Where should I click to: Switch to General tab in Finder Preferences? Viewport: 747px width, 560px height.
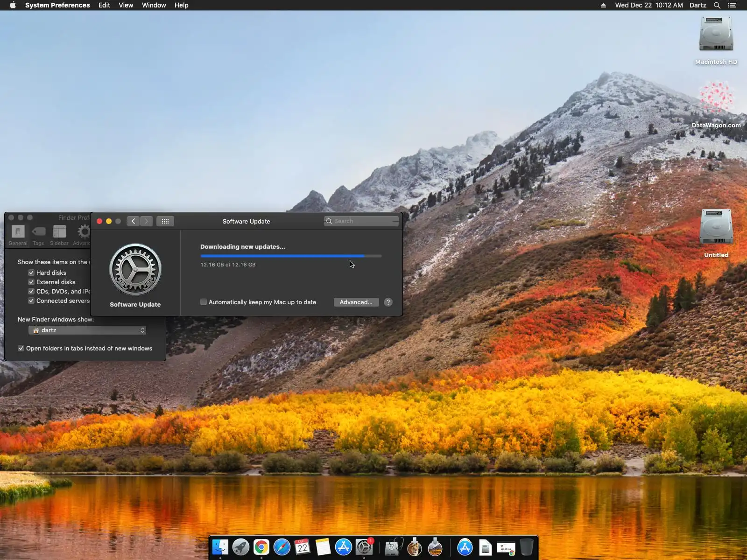click(18, 235)
